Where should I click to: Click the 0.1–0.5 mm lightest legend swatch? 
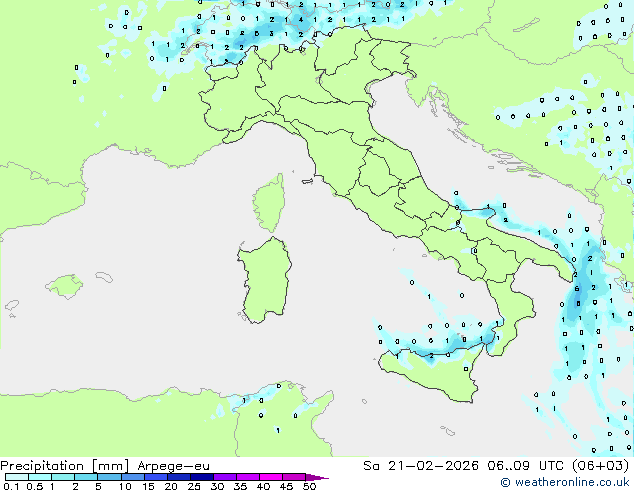17,477
